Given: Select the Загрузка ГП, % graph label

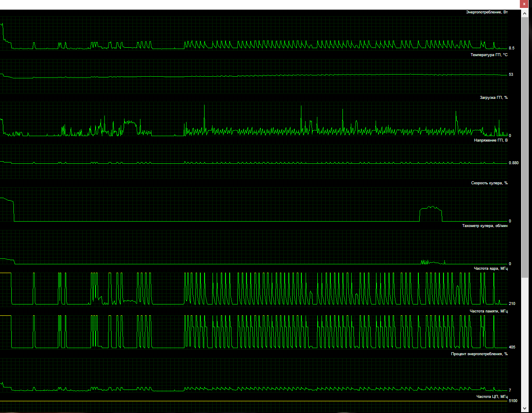Looking at the screenshot, I should (x=493, y=98).
